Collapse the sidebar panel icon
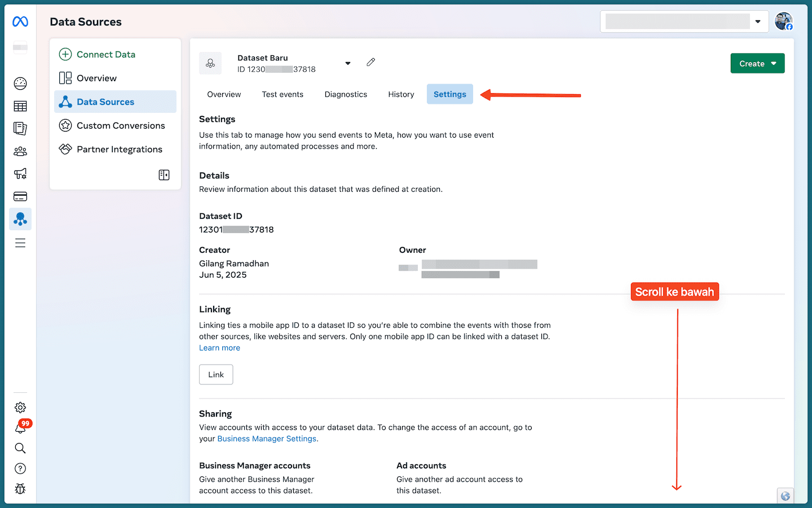Image resolution: width=812 pixels, height=508 pixels. coord(164,175)
